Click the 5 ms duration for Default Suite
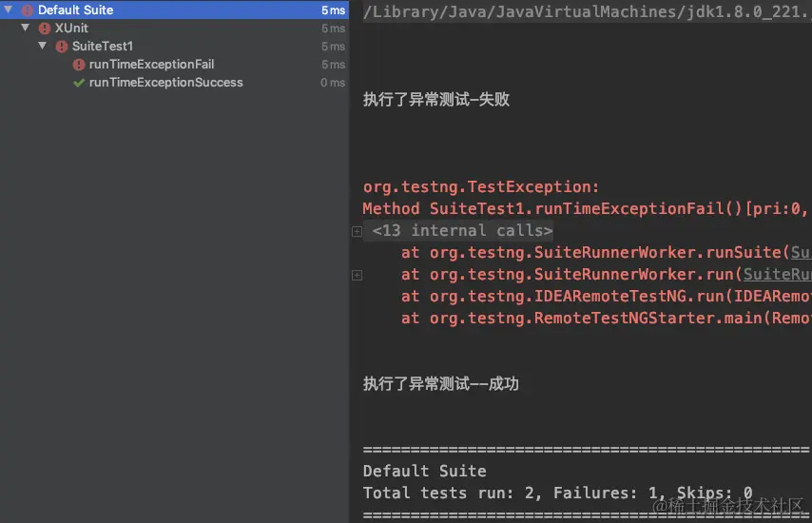 pos(333,10)
